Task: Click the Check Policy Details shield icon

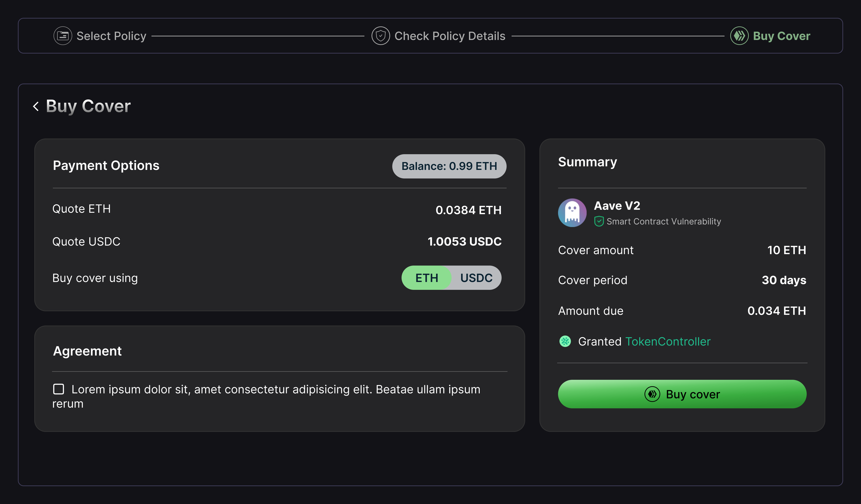Action: point(381,36)
